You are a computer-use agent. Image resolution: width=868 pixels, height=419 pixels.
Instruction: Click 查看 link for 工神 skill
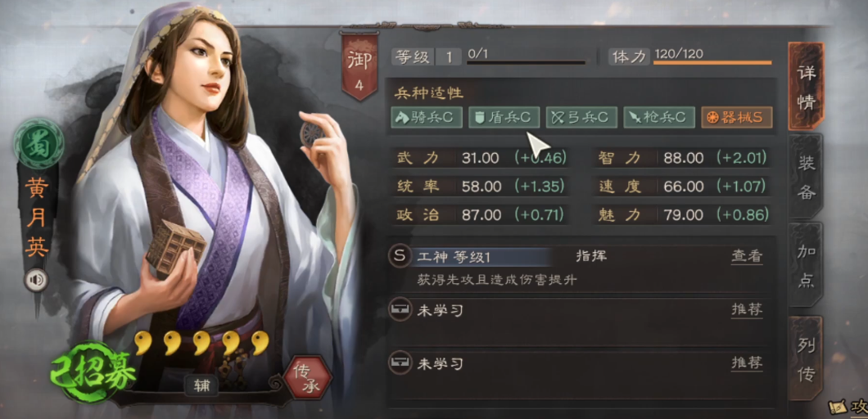747,256
